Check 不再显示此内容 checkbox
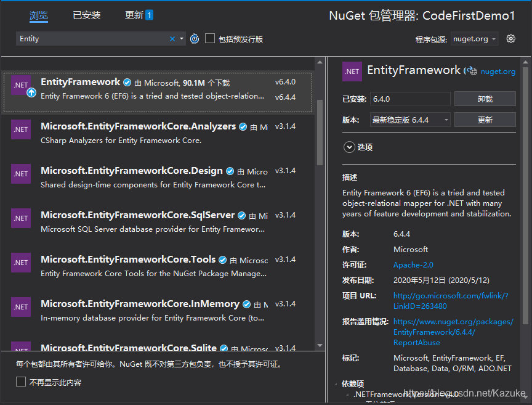The height and width of the screenshot is (405, 532). [21, 382]
